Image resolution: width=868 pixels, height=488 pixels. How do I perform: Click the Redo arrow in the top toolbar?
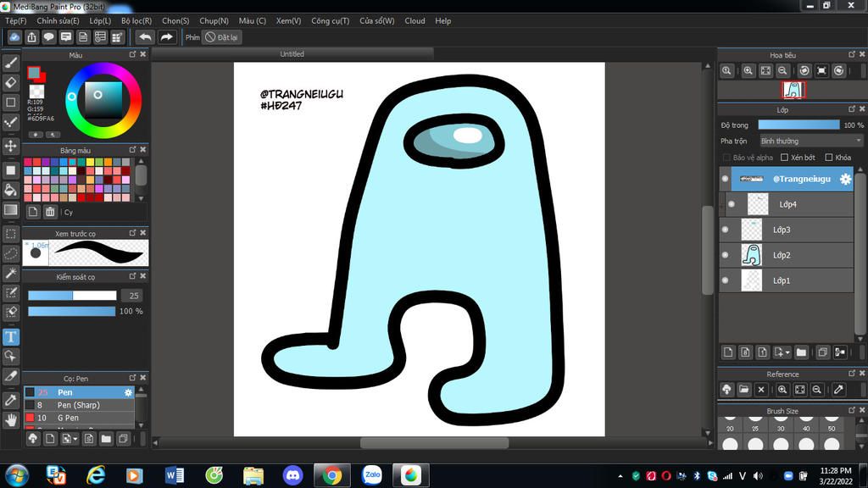pyautogui.click(x=166, y=37)
